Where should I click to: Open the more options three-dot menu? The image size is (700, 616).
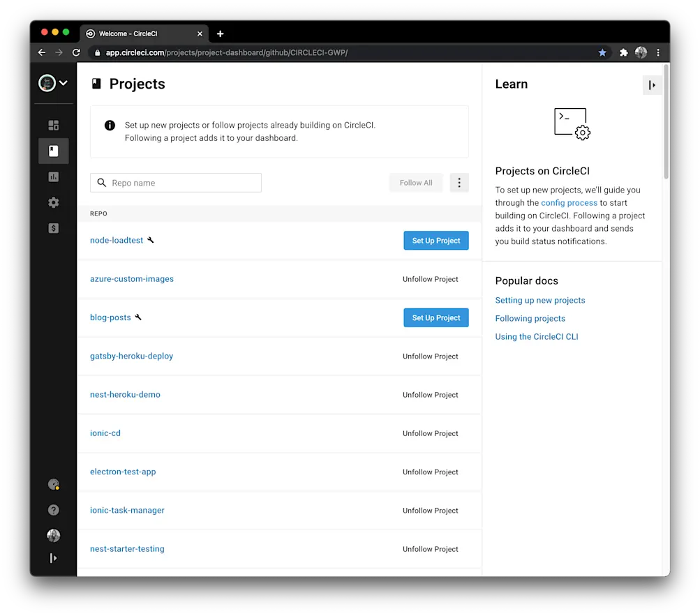tap(459, 182)
